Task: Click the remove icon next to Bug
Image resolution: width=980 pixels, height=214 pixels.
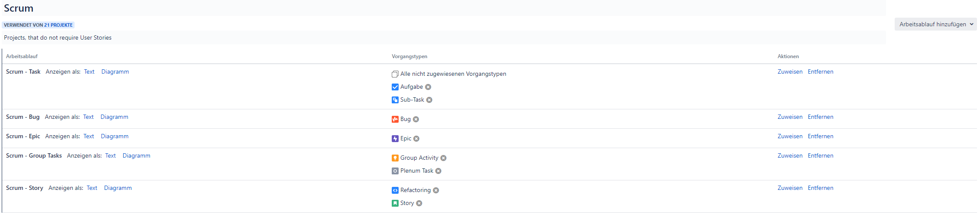Action: [416, 119]
